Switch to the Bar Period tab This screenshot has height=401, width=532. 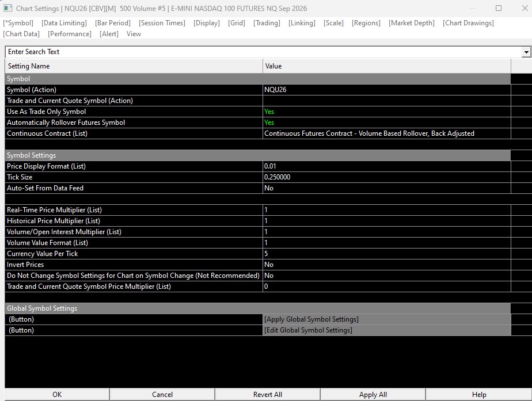(x=113, y=23)
